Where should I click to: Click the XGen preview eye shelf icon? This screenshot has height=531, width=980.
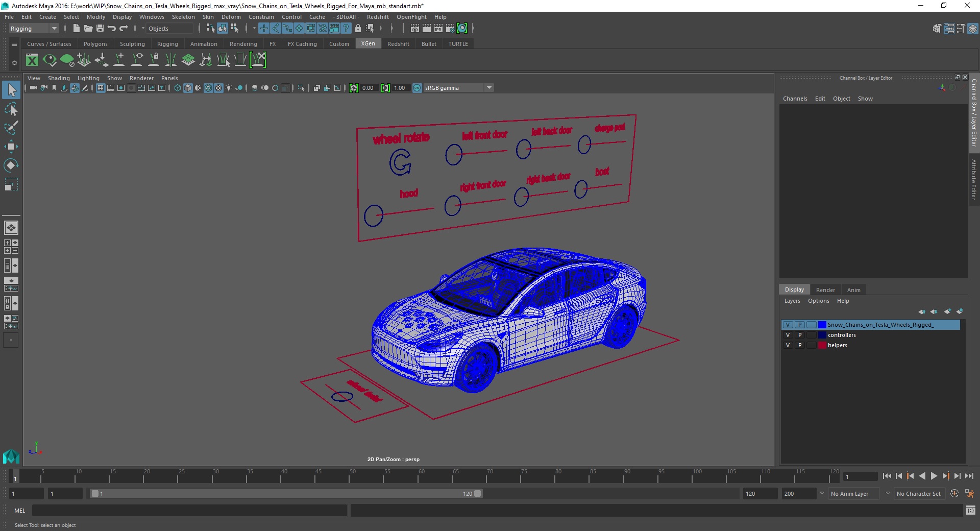(x=50, y=60)
